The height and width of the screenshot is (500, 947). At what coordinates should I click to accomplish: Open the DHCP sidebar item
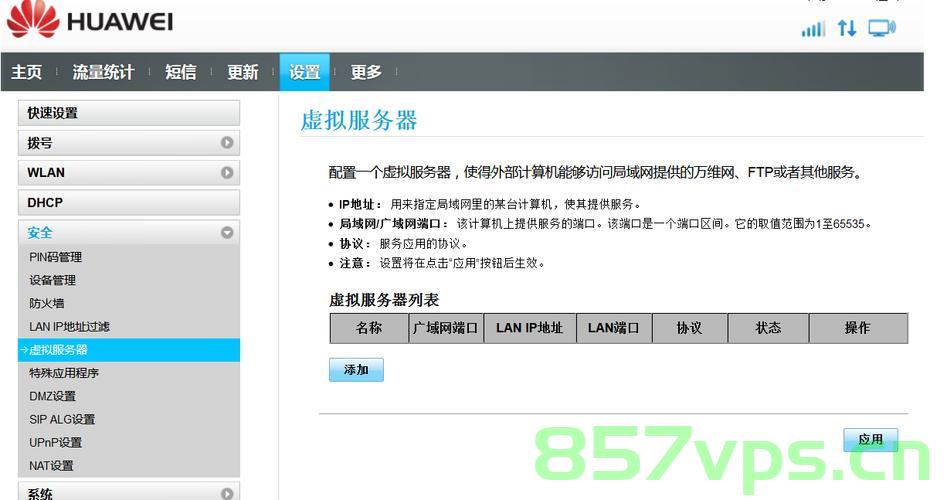129,202
